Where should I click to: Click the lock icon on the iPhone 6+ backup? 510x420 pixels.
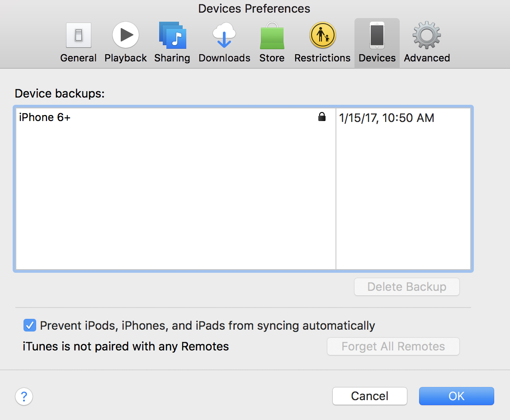click(321, 117)
